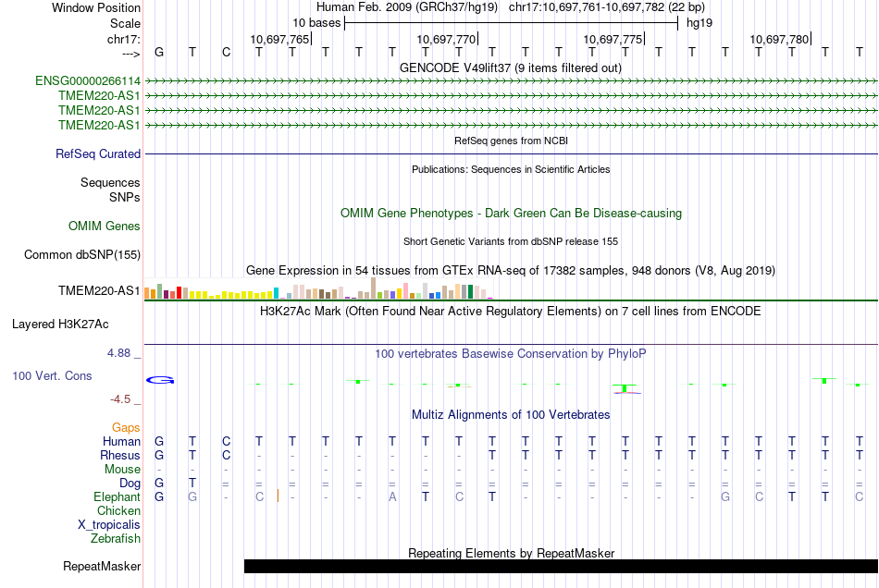The width and height of the screenshot is (879, 588).
Task: Click TMEM220-AS1 label beside GTEx bar chart
Action: click(x=99, y=290)
